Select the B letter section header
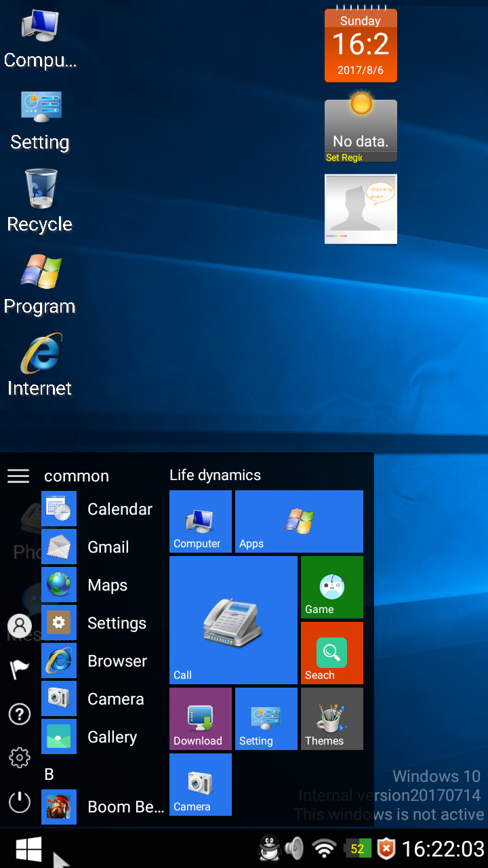The width and height of the screenshot is (488, 868). pyautogui.click(x=49, y=774)
